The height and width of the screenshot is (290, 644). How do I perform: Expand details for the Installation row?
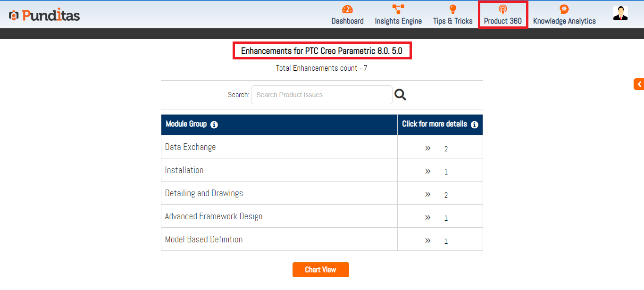(x=427, y=171)
